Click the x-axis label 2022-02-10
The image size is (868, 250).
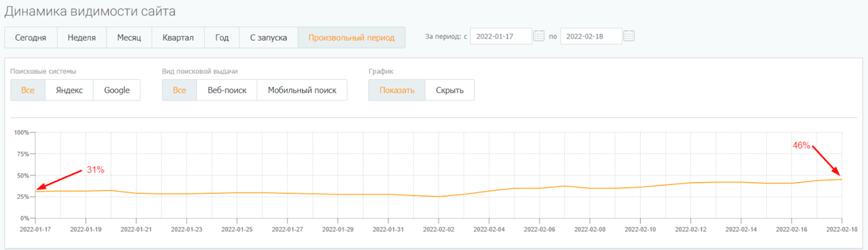640,229
